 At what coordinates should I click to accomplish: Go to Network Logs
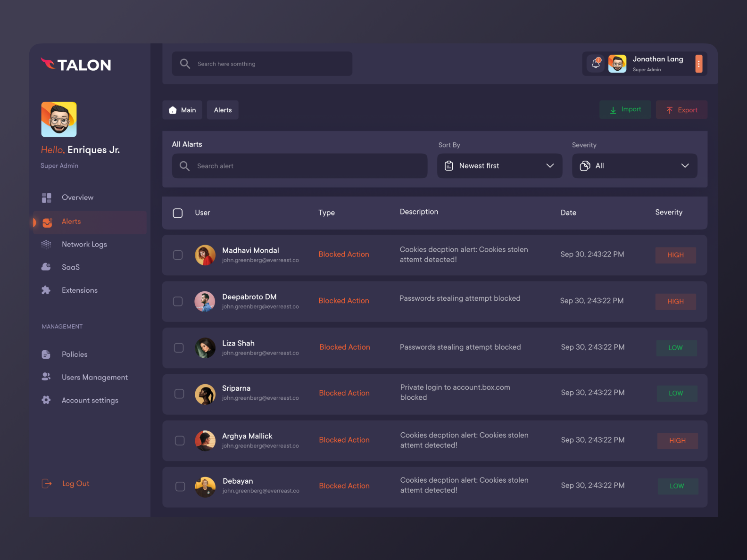click(x=84, y=244)
